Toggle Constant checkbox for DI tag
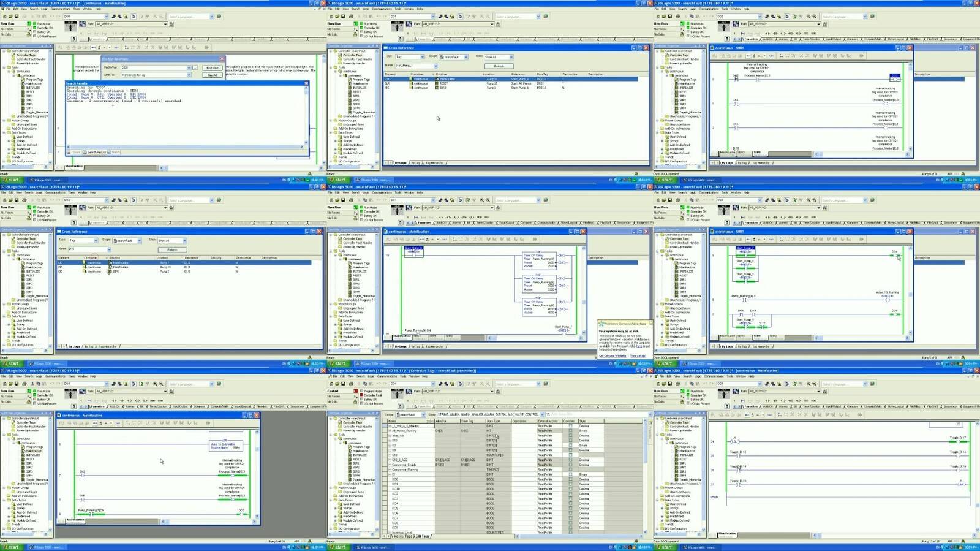 click(x=570, y=474)
